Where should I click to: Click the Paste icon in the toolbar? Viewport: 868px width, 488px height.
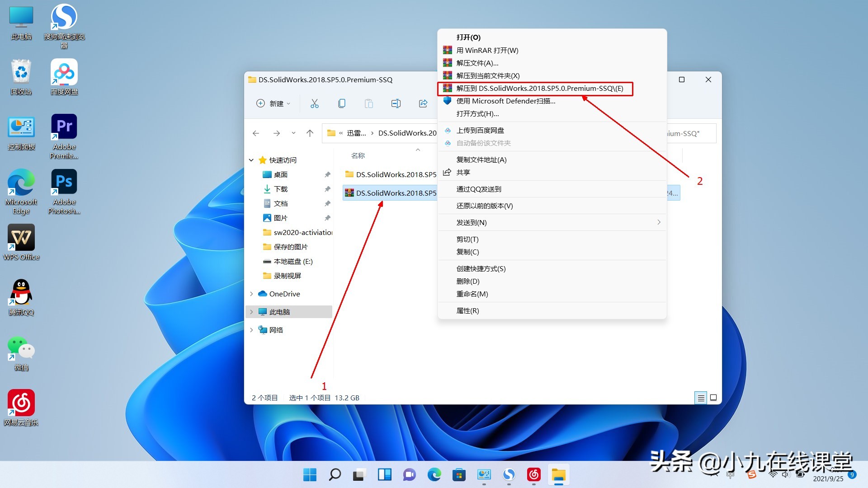(369, 103)
